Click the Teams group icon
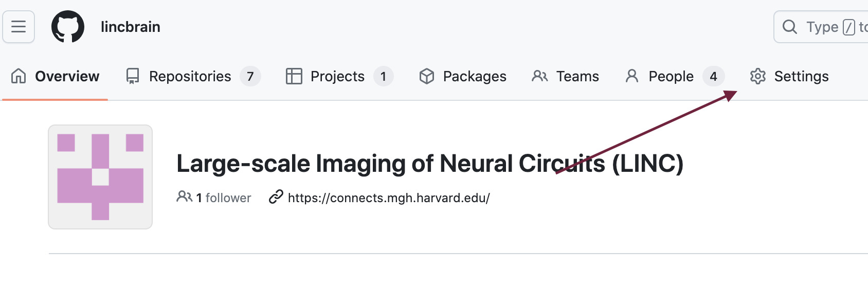 (539, 76)
